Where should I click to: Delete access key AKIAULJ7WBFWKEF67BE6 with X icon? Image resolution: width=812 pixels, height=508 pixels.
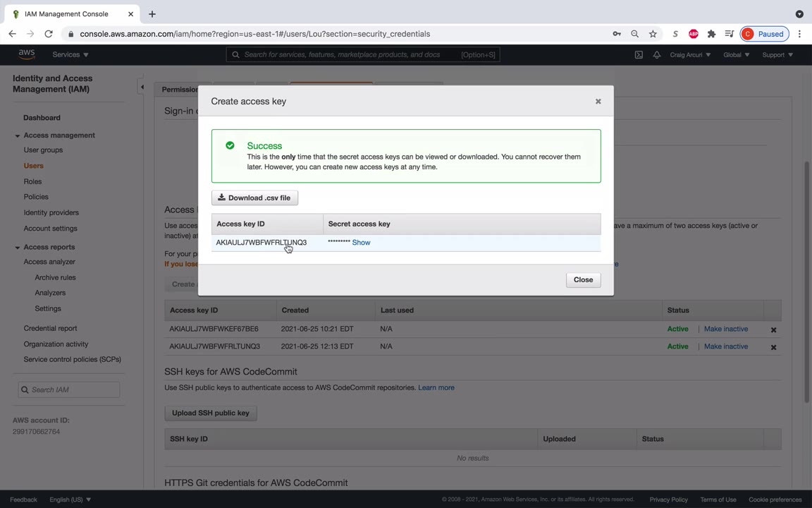coord(773,329)
